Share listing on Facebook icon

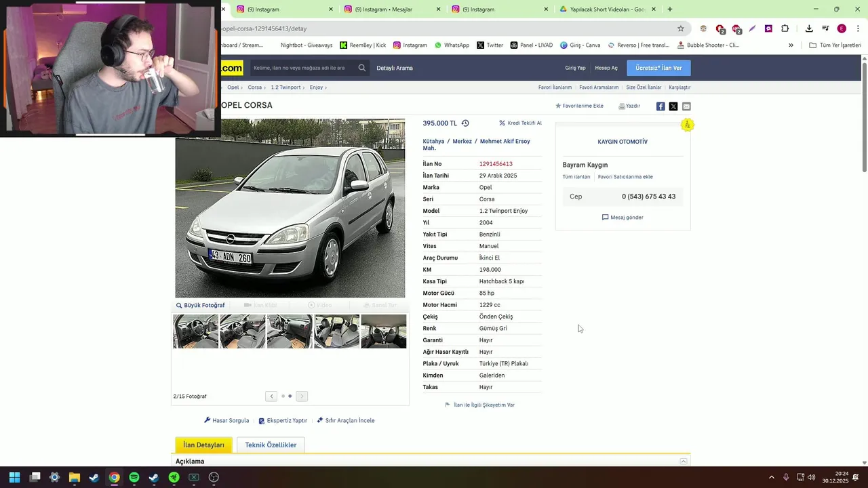coord(660,106)
